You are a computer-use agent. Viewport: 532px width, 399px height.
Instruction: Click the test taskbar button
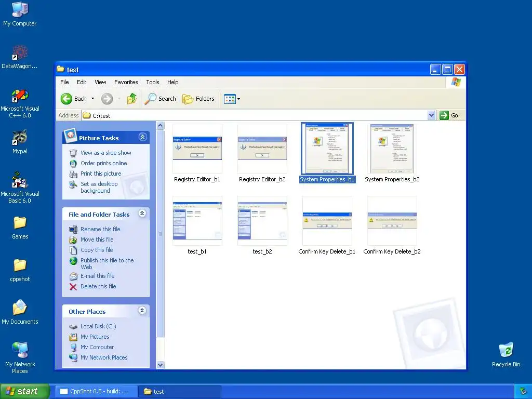[180, 391]
